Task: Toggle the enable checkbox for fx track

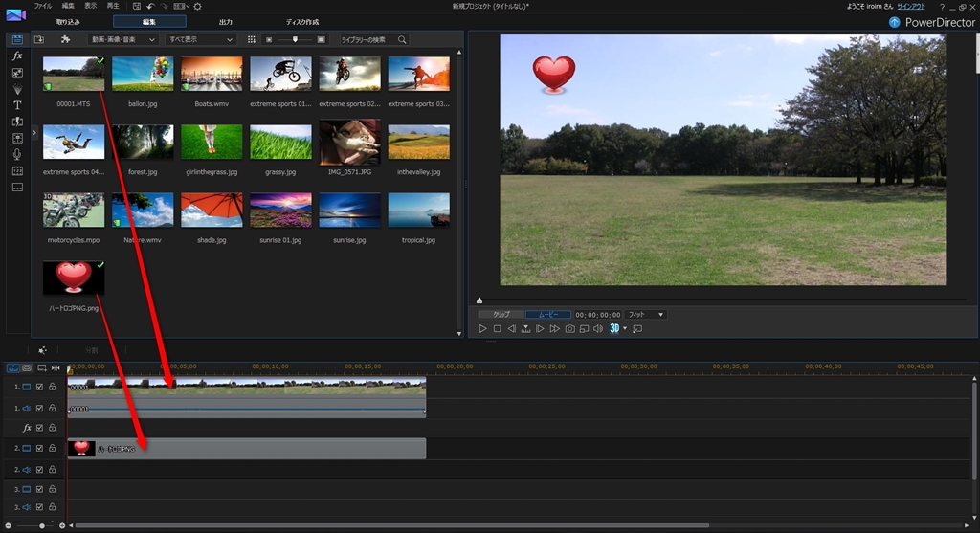Action: coord(39,428)
